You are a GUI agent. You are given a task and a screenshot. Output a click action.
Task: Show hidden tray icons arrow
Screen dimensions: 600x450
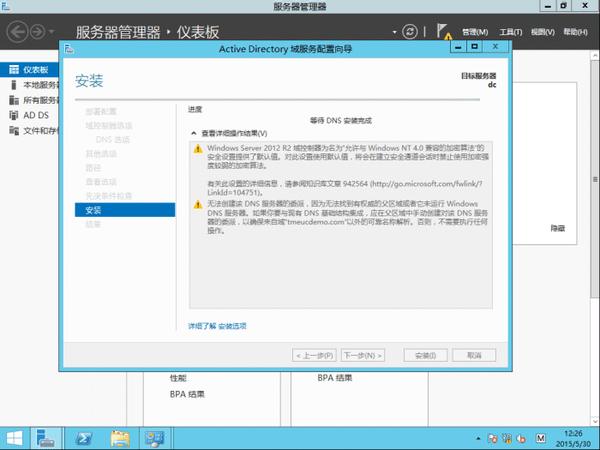pos(478,439)
